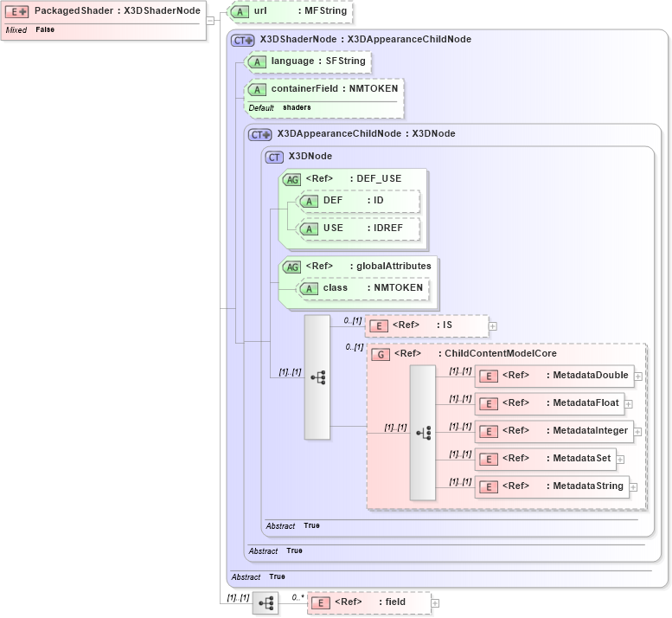Expand the MetadataDouble element reference
This screenshot has height=618, width=672.
point(638,377)
